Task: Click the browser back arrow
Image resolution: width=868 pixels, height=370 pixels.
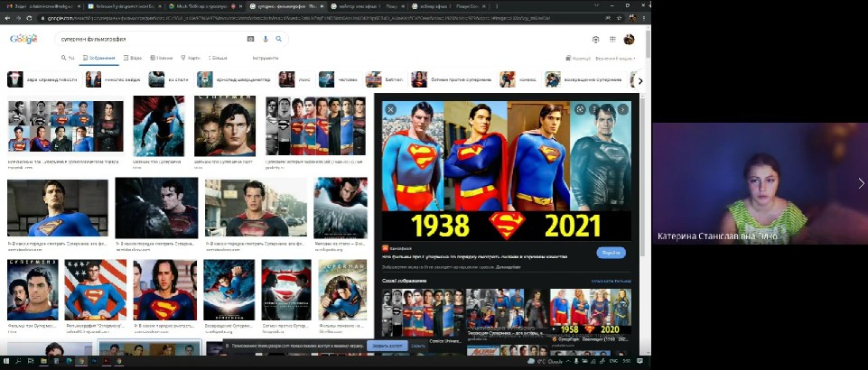Action: (x=8, y=18)
